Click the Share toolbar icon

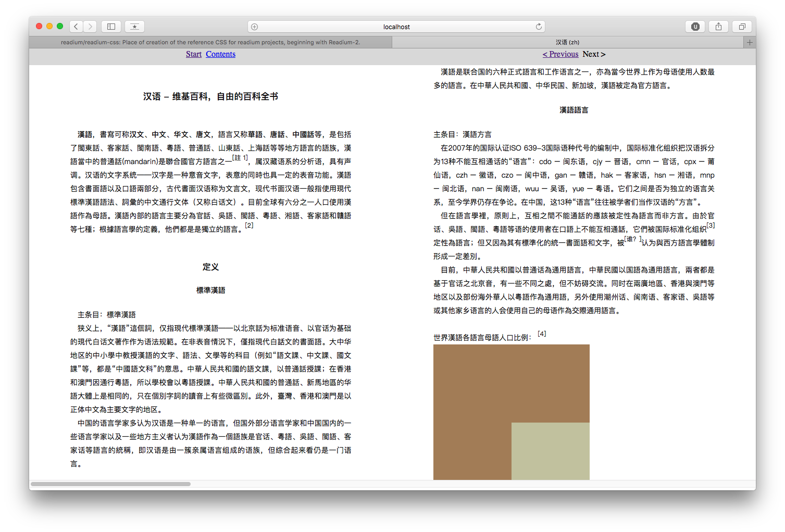[x=718, y=27]
